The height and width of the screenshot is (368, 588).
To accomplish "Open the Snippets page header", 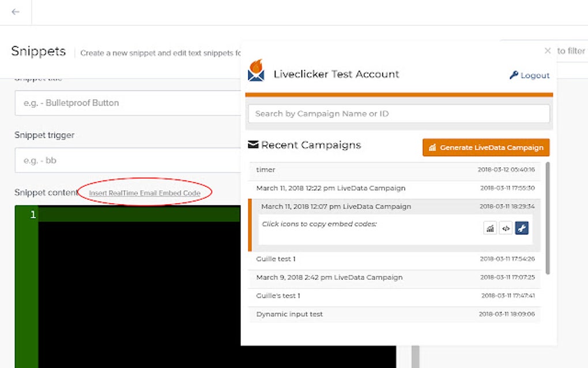I will pyautogui.click(x=37, y=51).
